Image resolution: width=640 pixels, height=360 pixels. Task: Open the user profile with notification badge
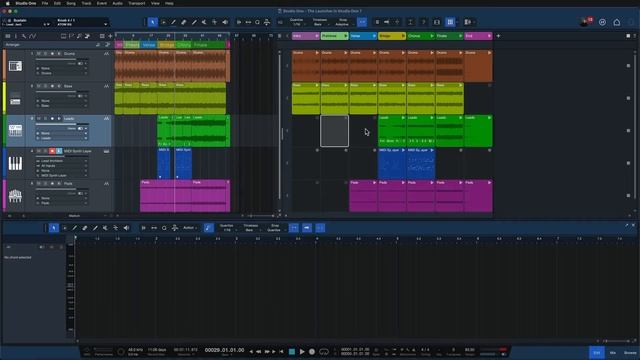pos(586,22)
